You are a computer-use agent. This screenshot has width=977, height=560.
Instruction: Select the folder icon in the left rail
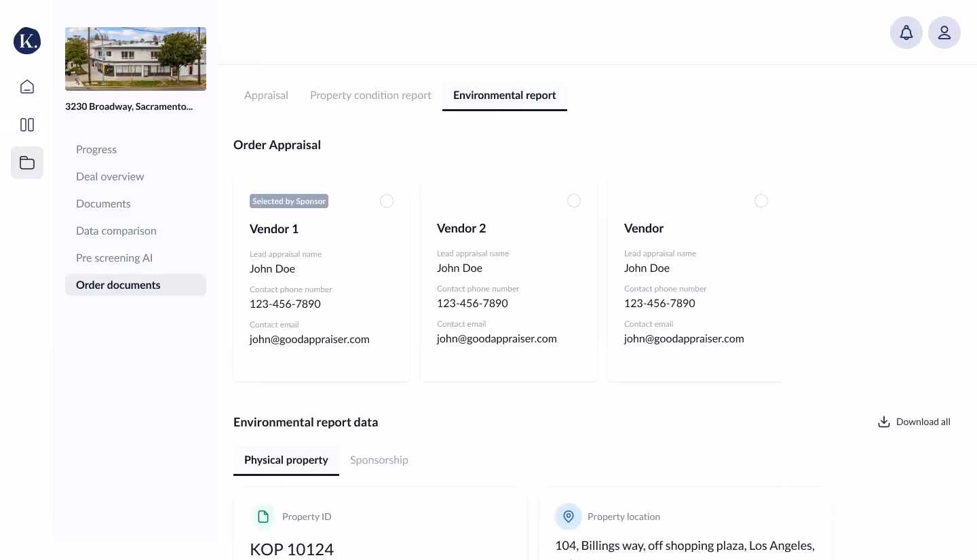pos(27,163)
